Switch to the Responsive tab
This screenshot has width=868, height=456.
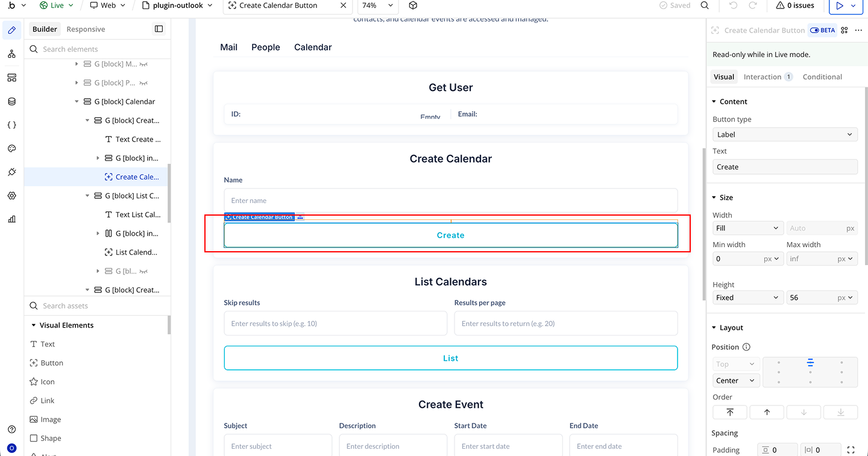[86, 29]
